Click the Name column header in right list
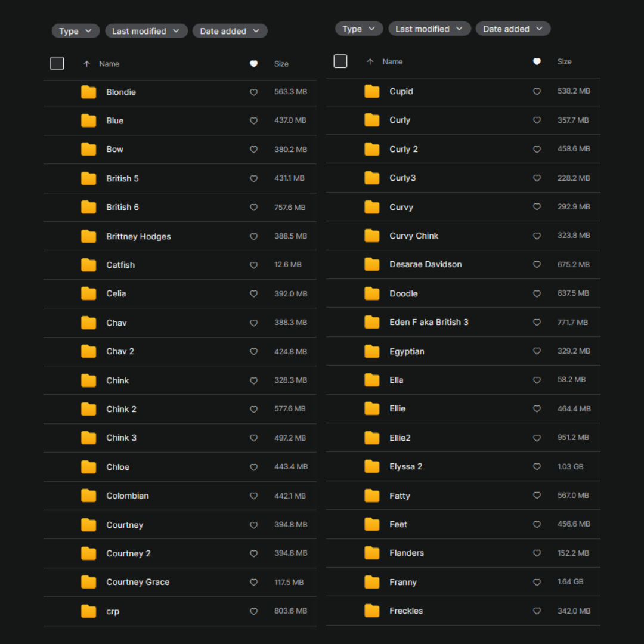Image resolution: width=644 pixels, height=644 pixels. (392, 61)
